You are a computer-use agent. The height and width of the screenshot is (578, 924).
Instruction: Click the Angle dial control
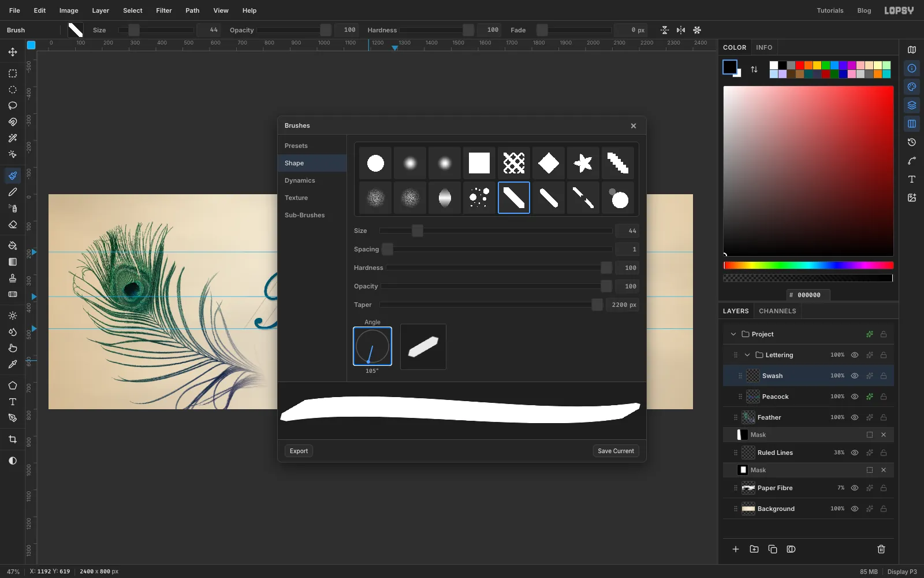click(x=372, y=346)
